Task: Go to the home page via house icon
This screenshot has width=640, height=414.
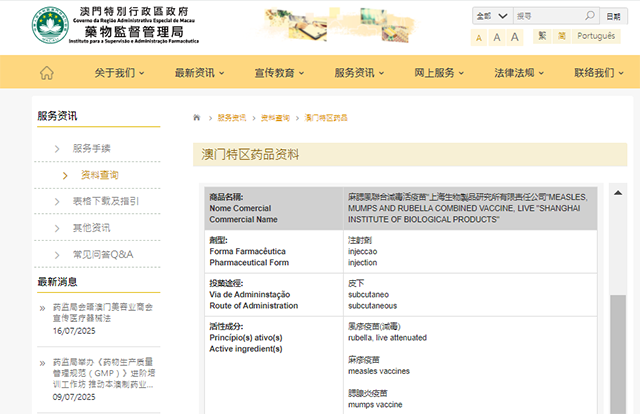Action: tap(47, 73)
